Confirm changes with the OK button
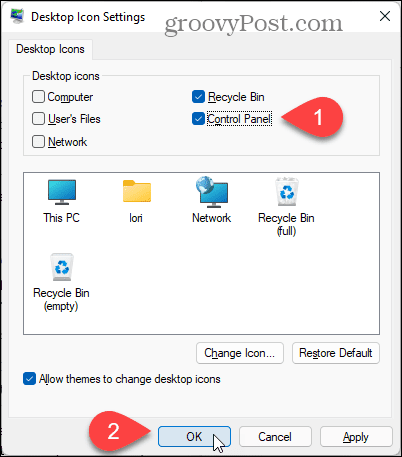 click(194, 436)
